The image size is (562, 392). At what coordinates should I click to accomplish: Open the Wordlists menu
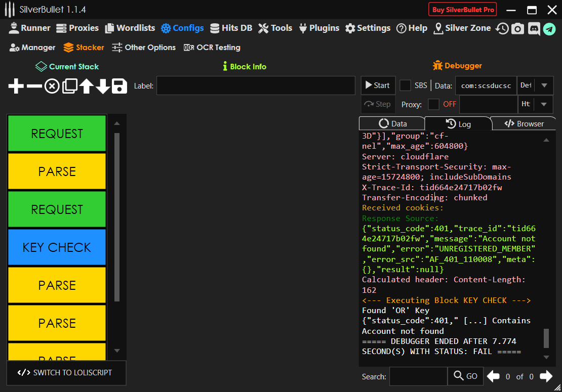(x=130, y=28)
